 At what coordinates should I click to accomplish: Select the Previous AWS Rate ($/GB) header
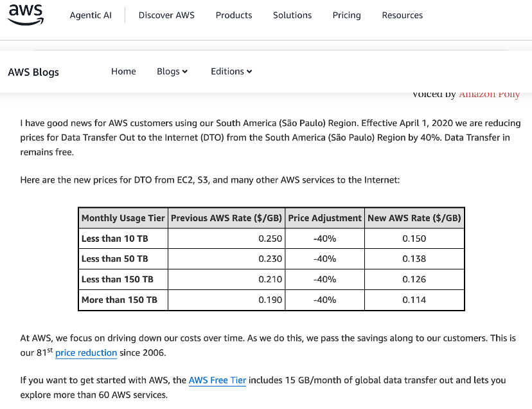point(226,218)
